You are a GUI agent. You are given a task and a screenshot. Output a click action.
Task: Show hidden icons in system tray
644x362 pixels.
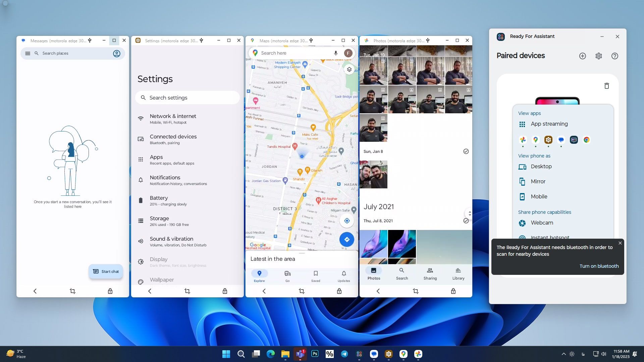click(563, 354)
